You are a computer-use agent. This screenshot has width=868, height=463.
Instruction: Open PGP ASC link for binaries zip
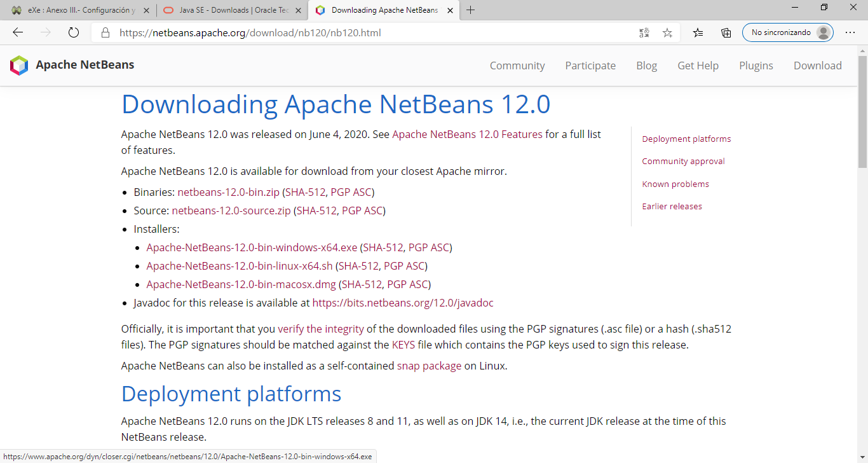351,192
